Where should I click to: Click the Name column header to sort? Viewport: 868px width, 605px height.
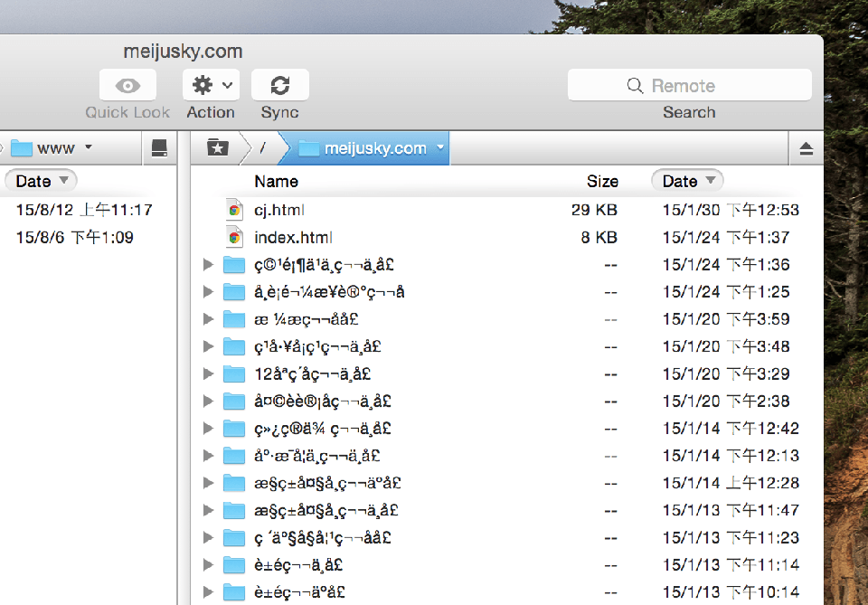[276, 181]
